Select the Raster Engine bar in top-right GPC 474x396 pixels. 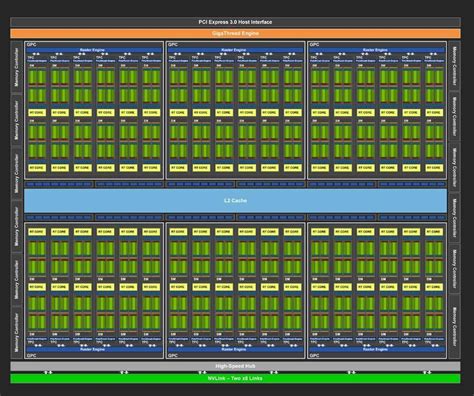[377, 50]
